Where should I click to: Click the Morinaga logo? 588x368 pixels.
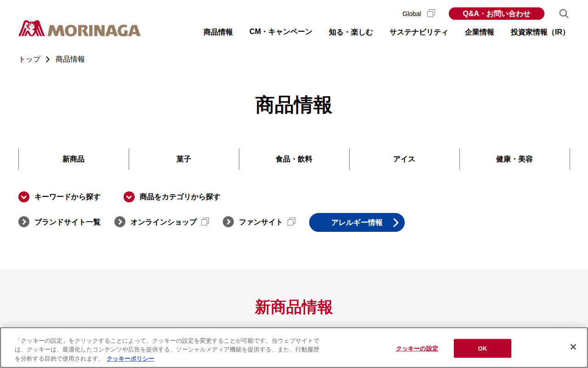tap(79, 29)
